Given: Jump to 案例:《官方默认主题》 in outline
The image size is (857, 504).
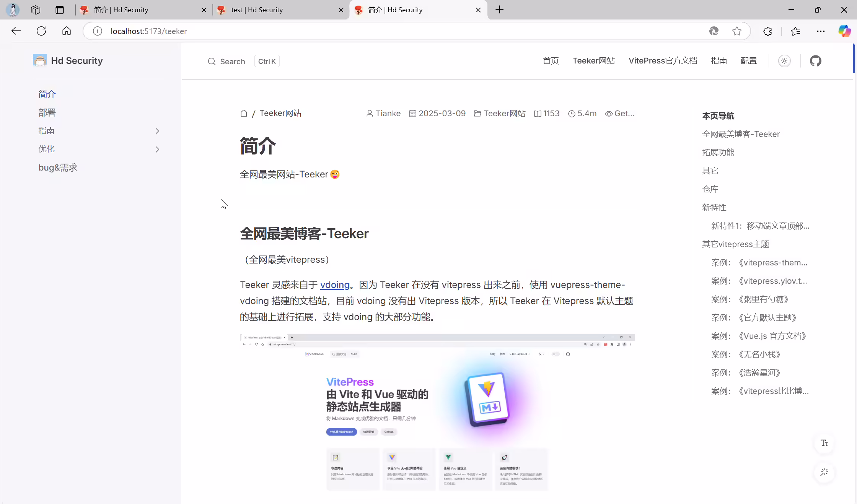Looking at the screenshot, I should (x=754, y=318).
